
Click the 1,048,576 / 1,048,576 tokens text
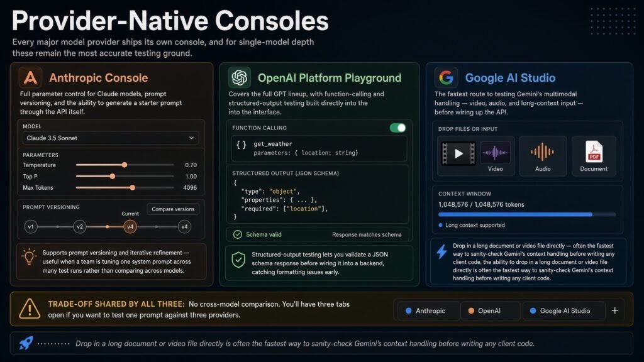(481, 204)
